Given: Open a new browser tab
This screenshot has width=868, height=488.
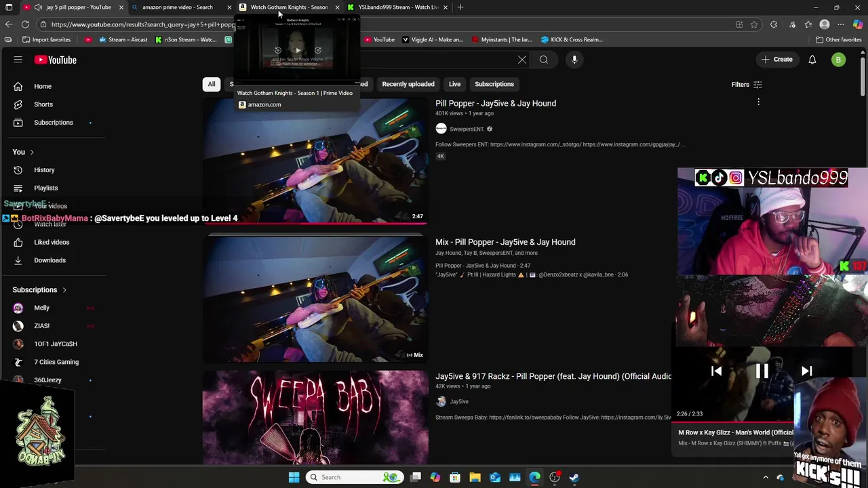Looking at the screenshot, I should (x=460, y=7).
